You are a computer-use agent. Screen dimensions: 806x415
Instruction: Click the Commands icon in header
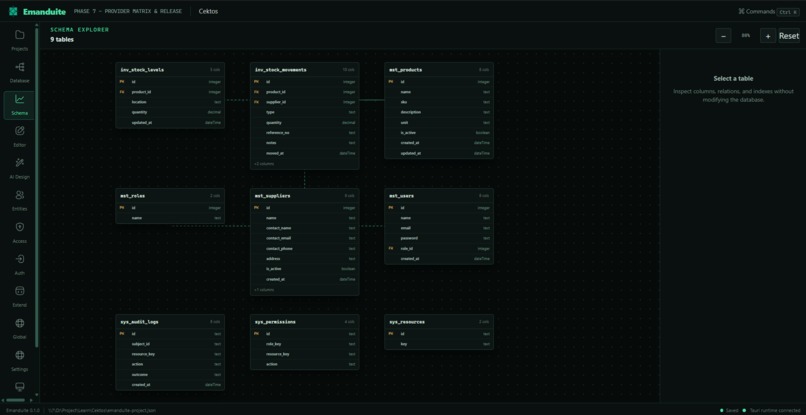pos(741,11)
